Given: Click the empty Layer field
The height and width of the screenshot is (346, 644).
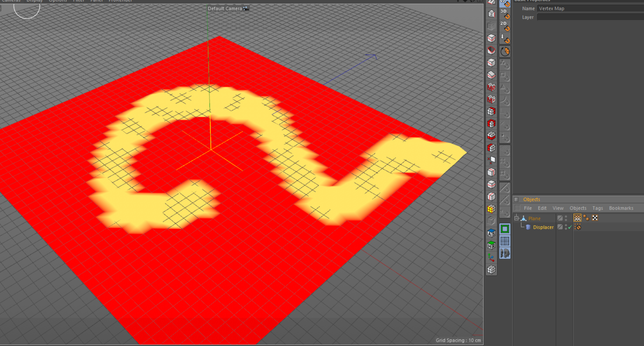Looking at the screenshot, I should (x=590, y=17).
